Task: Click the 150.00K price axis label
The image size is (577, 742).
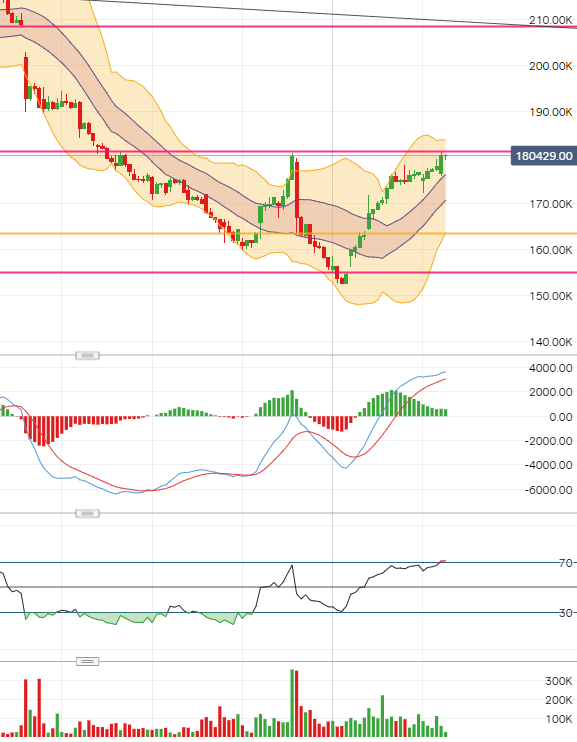Action: (x=550, y=296)
